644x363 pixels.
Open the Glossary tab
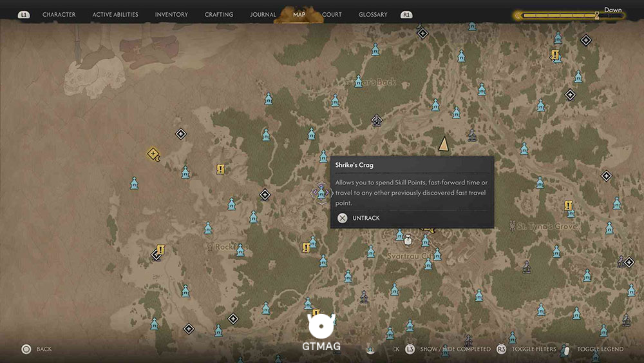(x=373, y=14)
